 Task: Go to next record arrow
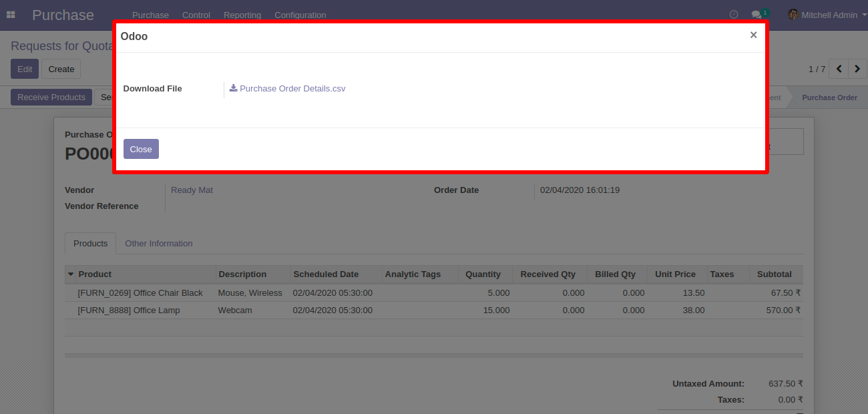pos(857,69)
